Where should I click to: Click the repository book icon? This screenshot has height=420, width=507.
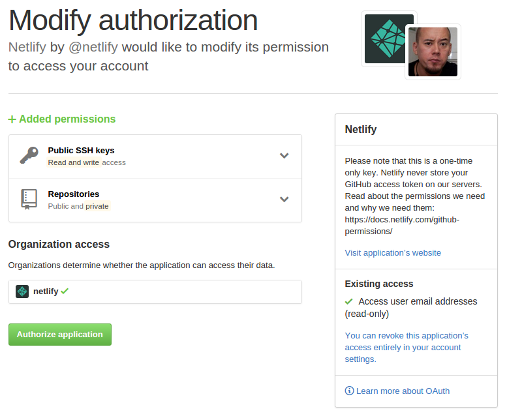pyautogui.click(x=29, y=200)
